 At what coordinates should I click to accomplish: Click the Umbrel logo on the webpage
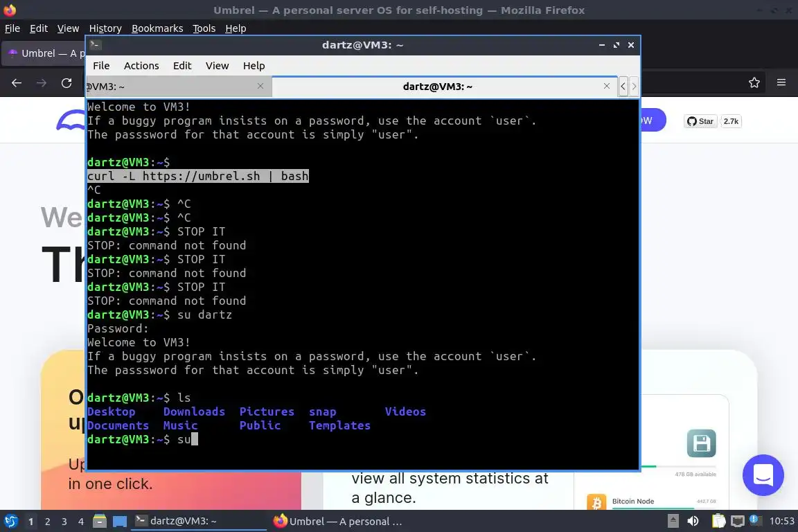(x=71, y=121)
